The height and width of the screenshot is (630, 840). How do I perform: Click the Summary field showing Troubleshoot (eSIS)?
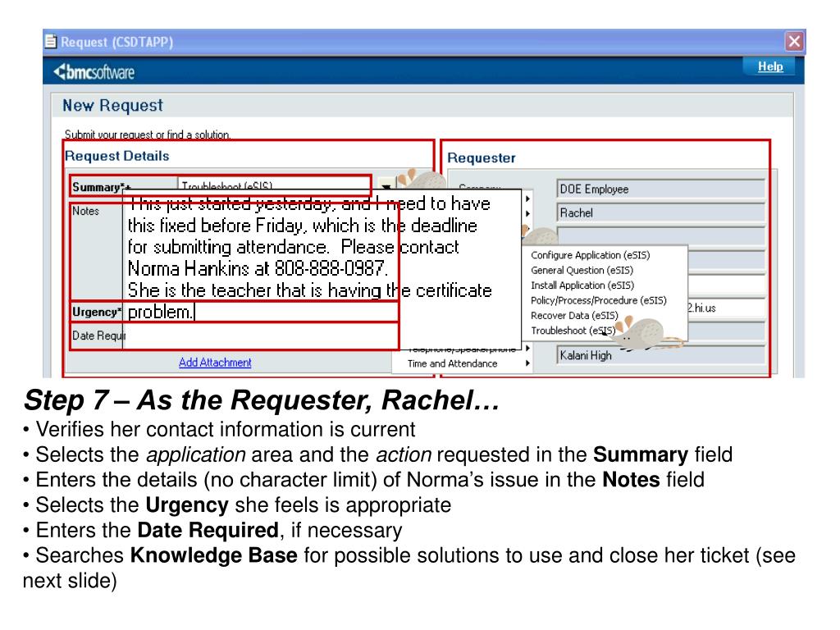click(274, 185)
